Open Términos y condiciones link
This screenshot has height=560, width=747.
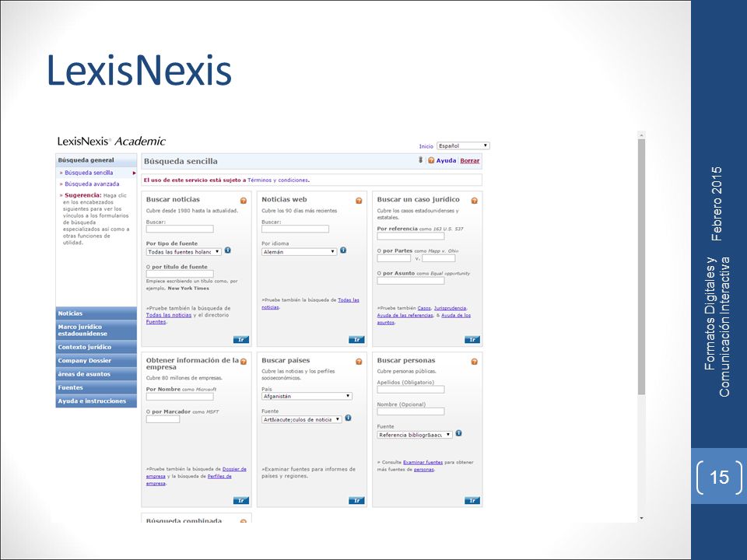pyautogui.click(x=278, y=180)
